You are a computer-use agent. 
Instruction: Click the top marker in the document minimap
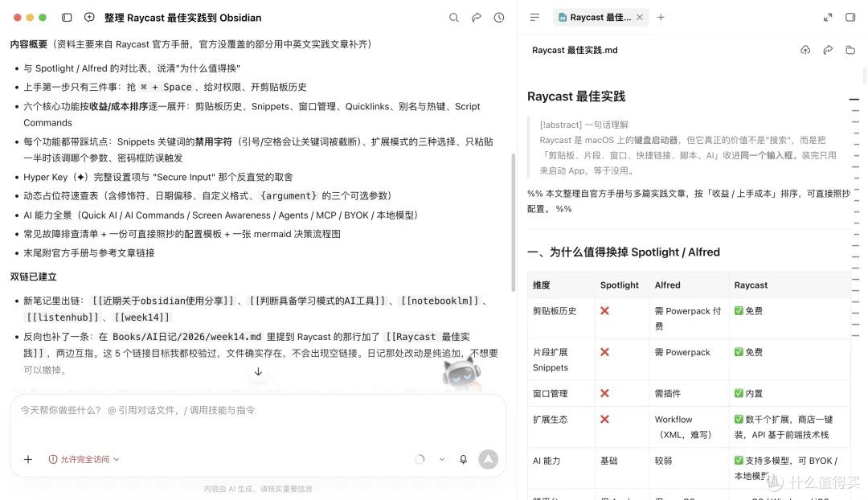(854, 99)
